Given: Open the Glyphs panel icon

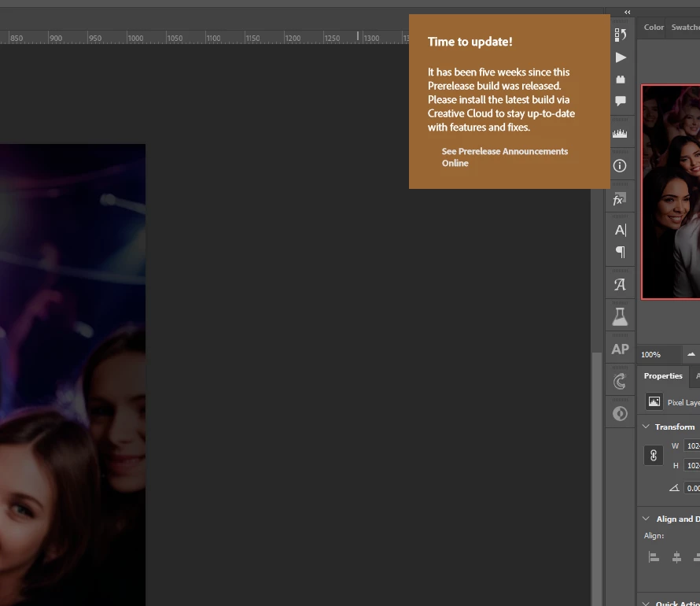Looking at the screenshot, I should click(620, 284).
